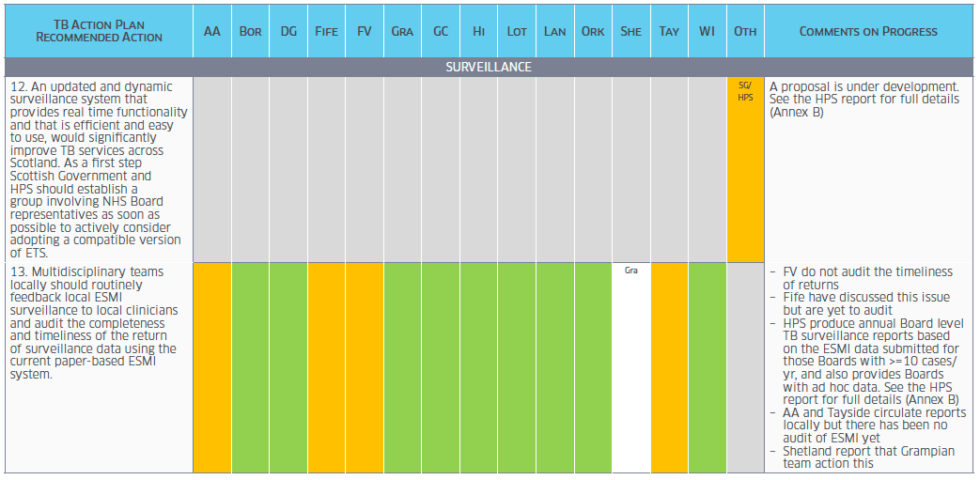Click the FV column header

tap(365, 31)
